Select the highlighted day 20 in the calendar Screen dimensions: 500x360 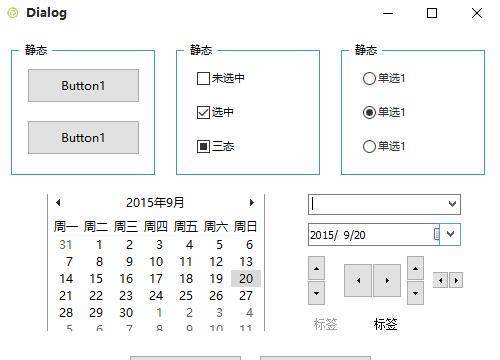(x=246, y=279)
